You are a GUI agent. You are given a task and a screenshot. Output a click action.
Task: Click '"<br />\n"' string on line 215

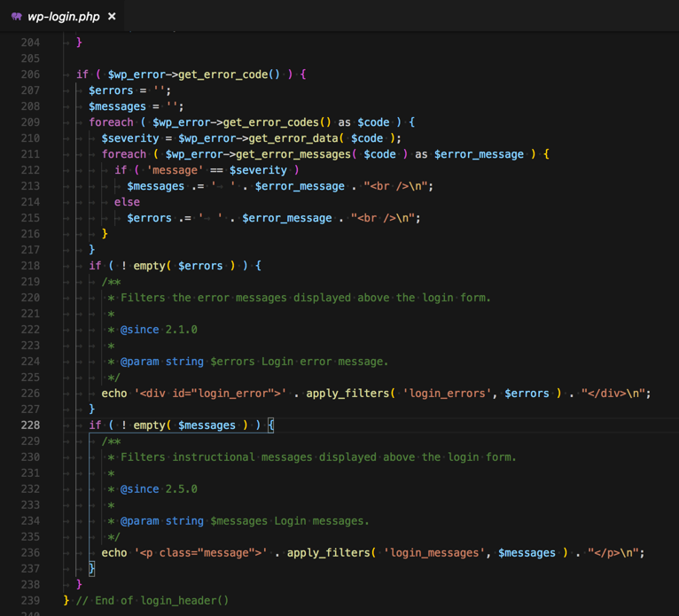pos(382,218)
